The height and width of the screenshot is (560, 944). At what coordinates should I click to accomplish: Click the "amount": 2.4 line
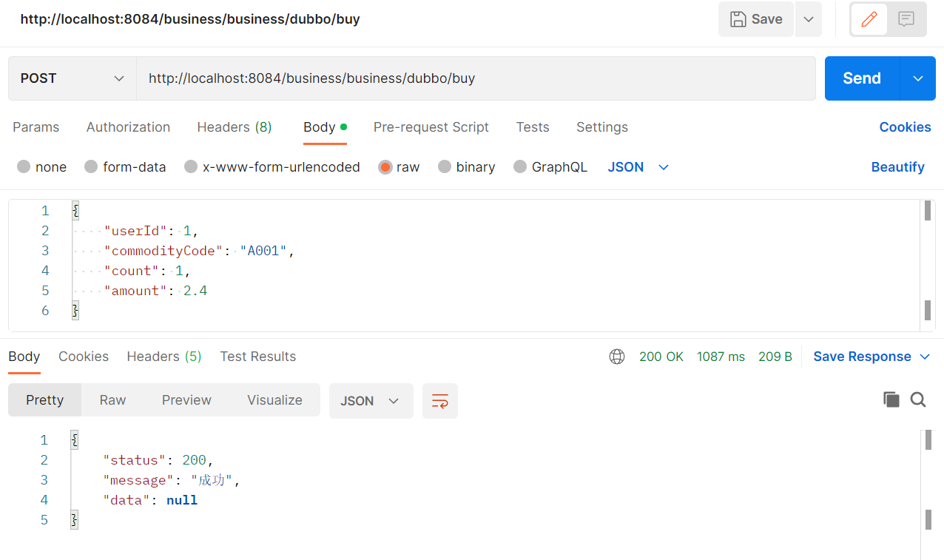[155, 291]
